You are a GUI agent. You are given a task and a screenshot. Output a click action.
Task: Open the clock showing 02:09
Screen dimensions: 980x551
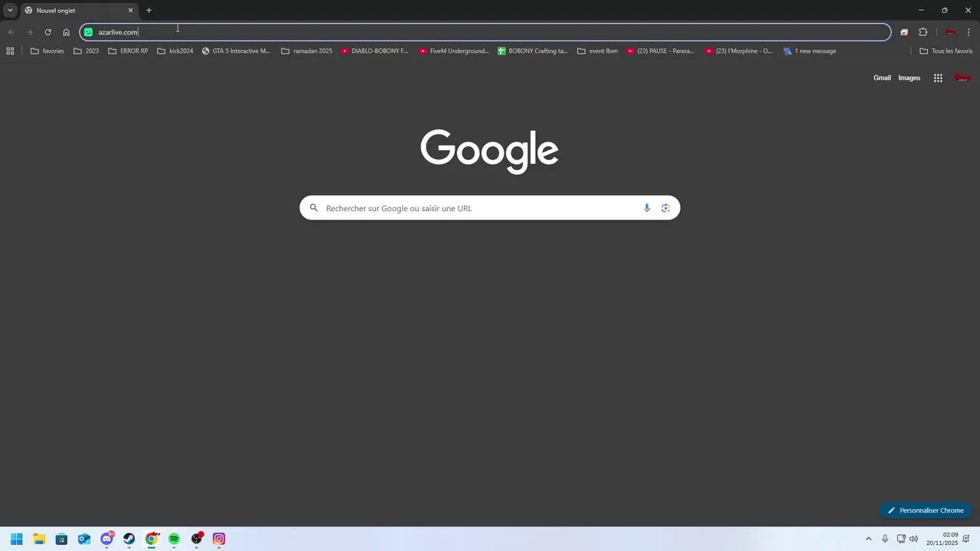[942, 539]
